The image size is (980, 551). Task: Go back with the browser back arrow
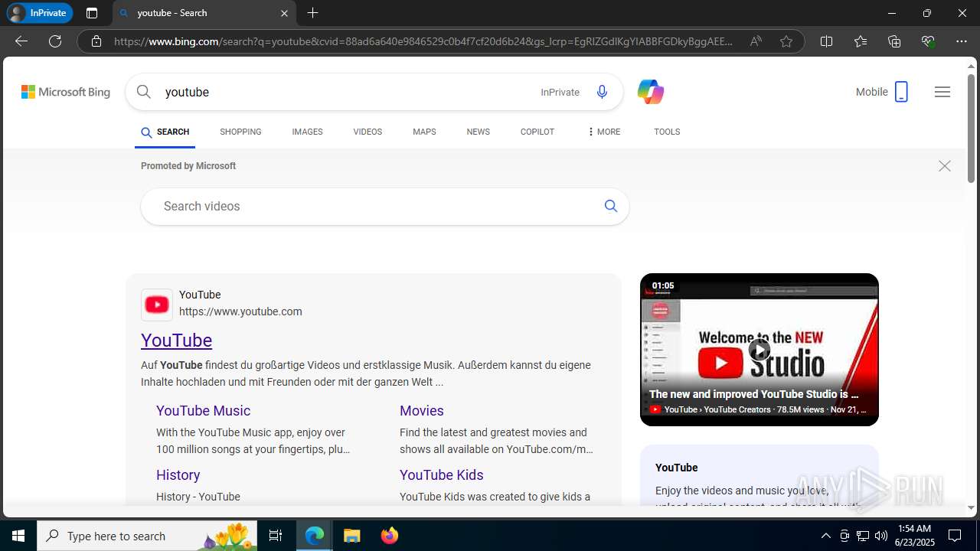point(21,41)
